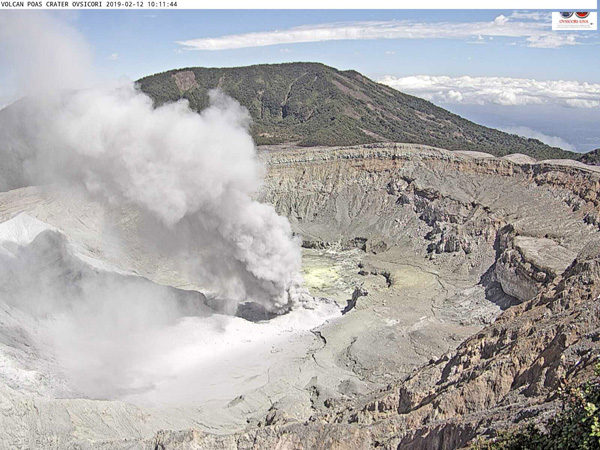
Task: Click the bare brown patch on mountain top
Action: click(x=185, y=80)
